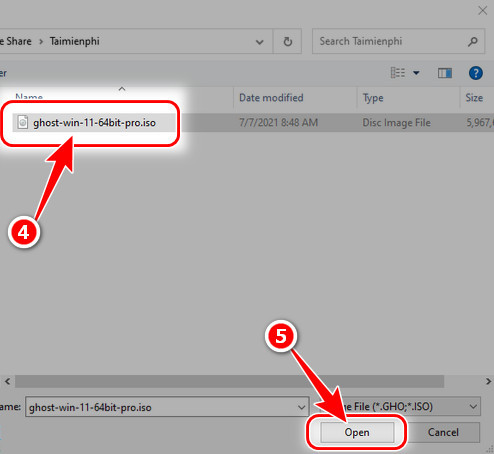Select Taimienphi in the breadcrumb path
This screenshot has height=455, width=496.
(x=75, y=41)
